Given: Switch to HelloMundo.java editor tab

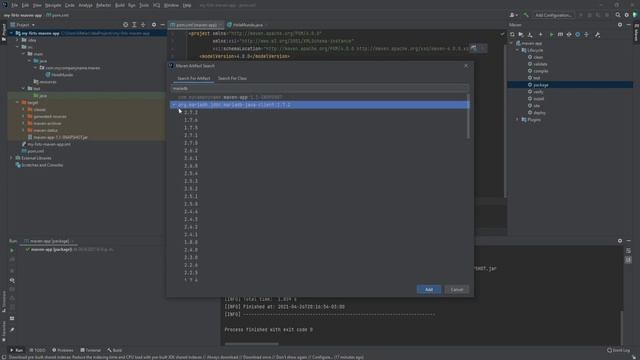Looking at the screenshot, I should [245, 25].
